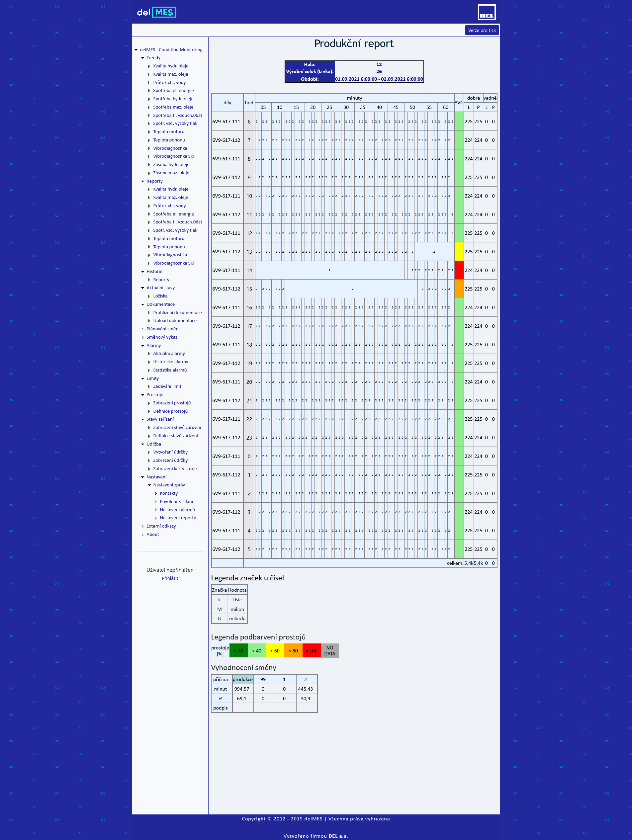
Task: Click the yellow AVG cell for hour 13
Action: (x=459, y=251)
